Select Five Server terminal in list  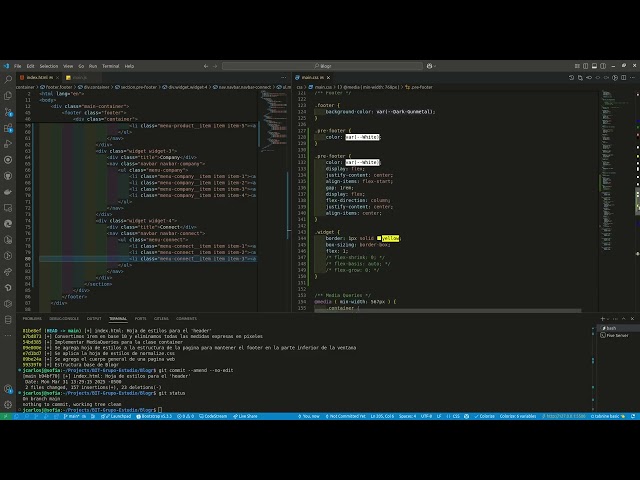pyautogui.click(x=616, y=336)
